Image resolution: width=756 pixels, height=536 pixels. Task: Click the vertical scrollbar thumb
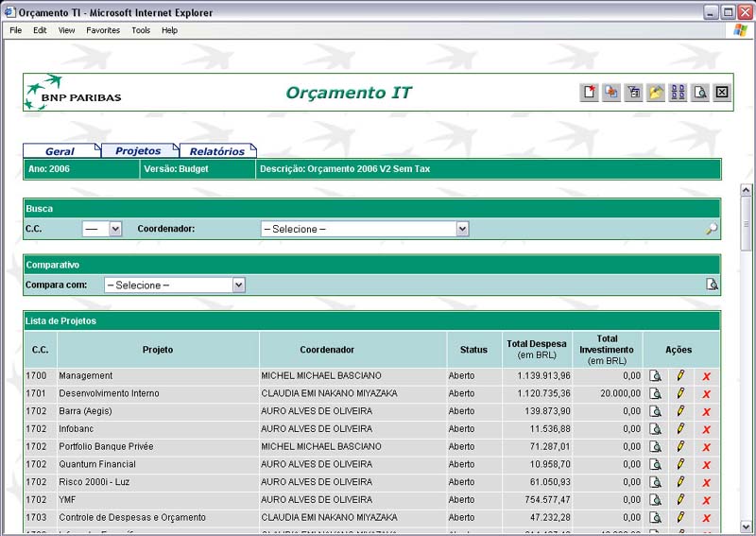click(x=746, y=223)
